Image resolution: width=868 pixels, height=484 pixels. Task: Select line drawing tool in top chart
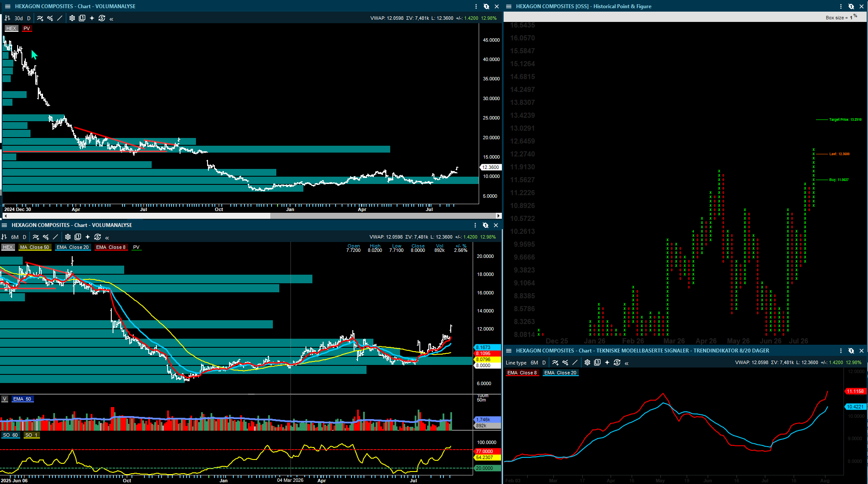tap(60, 18)
